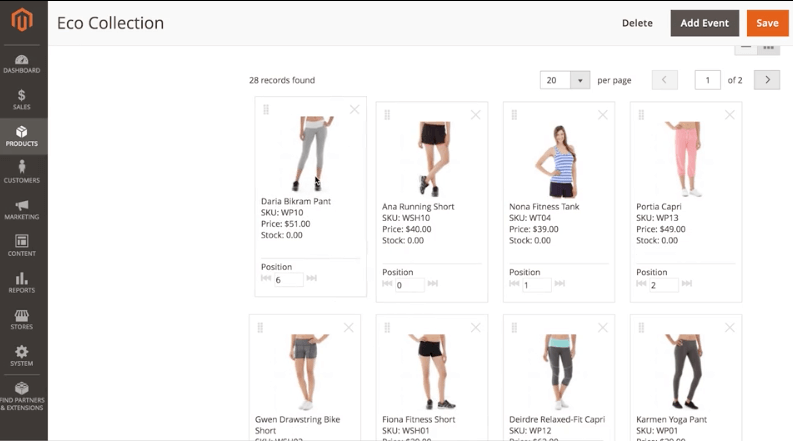793x441 pixels.
Task: Move Portia Capri to last position
Action: [687, 283]
